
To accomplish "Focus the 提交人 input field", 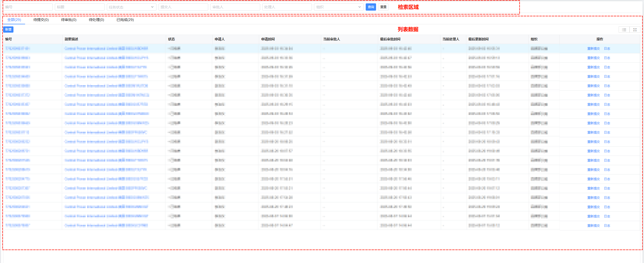I will coord(183,7).
